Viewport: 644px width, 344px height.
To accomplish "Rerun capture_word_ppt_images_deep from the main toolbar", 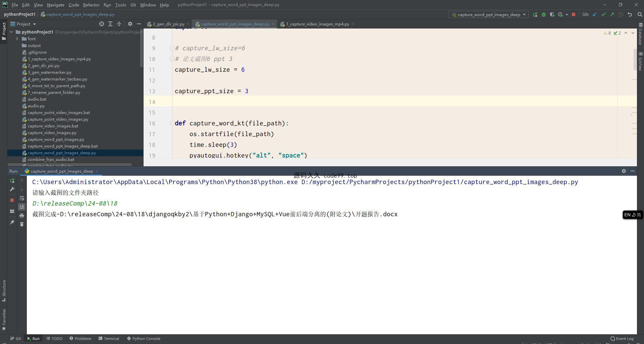I will [x=535, y=14].
